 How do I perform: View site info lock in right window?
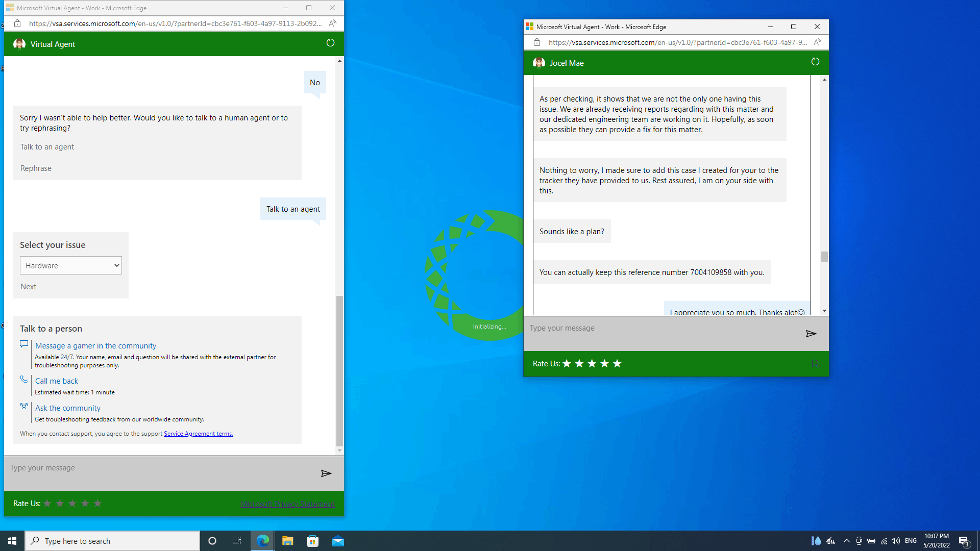[x=537, y=42]
